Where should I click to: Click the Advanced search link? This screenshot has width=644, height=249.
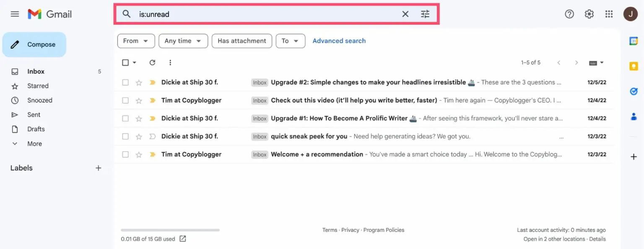pos(339,41)
